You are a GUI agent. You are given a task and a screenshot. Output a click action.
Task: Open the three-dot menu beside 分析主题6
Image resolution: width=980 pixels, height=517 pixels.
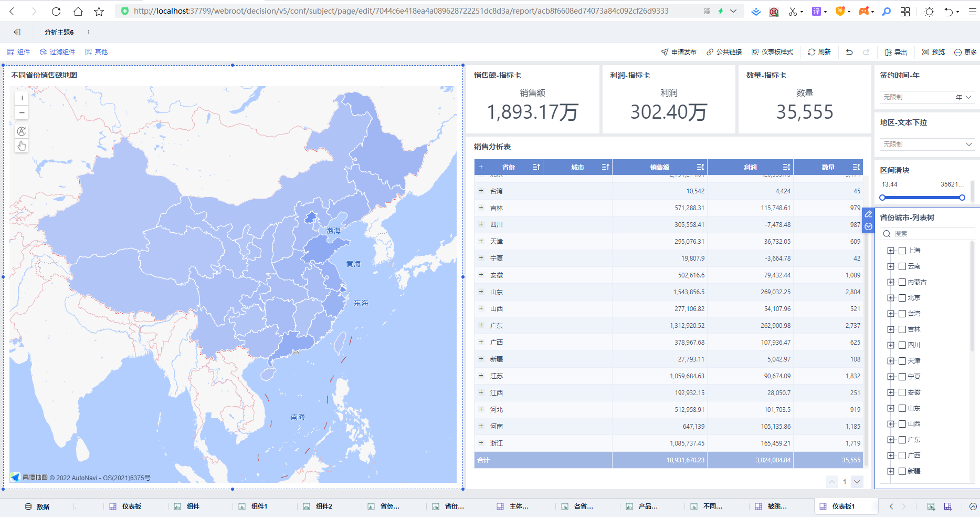pos(88,32)
